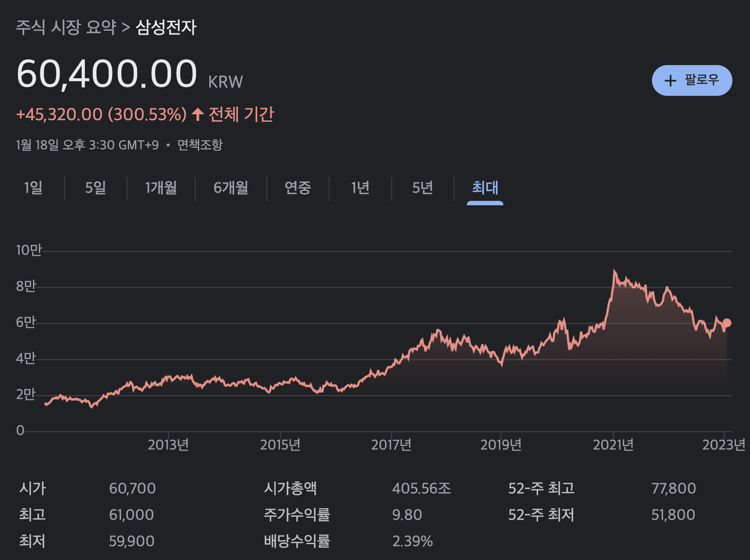
Task: Click the 1월 18일 오후 3:30 timestamp
Action: (x=87, y=145)
